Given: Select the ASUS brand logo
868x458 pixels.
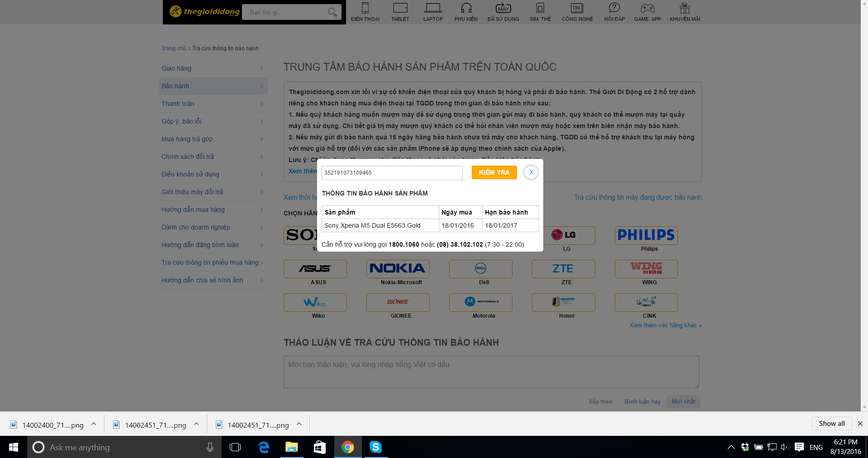Looking at the screenshot, I should [x=315, y=269].
